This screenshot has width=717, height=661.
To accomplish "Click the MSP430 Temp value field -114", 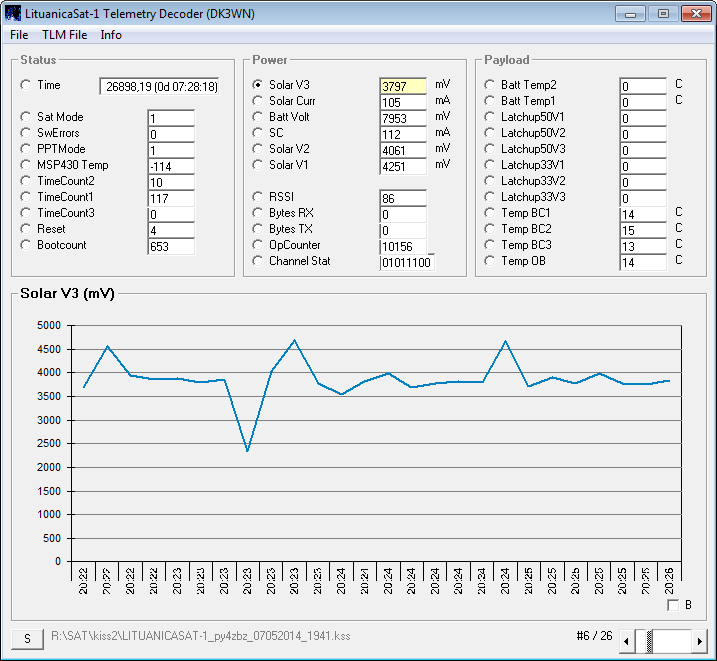I will click(171, 166).
